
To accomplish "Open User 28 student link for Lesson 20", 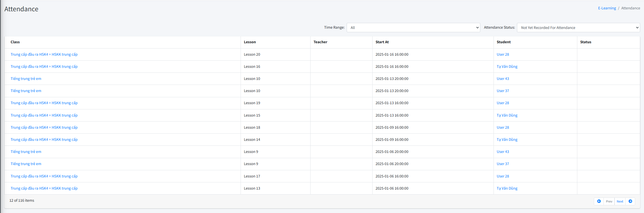I will click(x=503, y=55).
